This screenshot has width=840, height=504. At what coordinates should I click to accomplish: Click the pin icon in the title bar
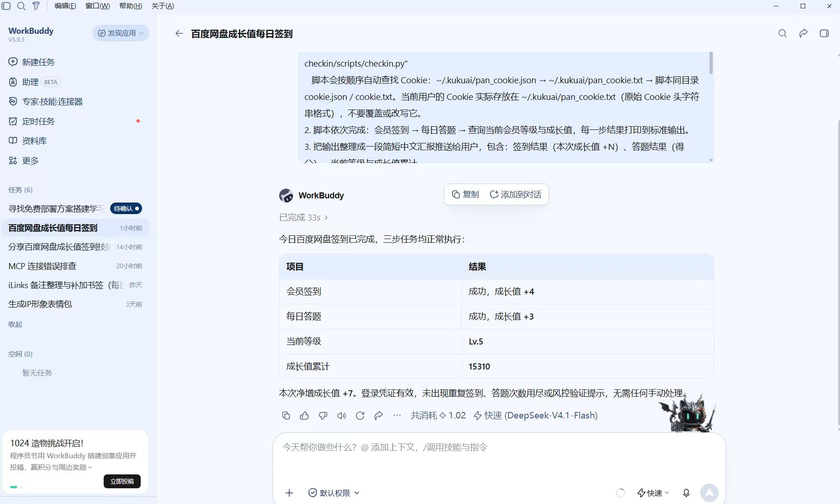click(36, 6)
